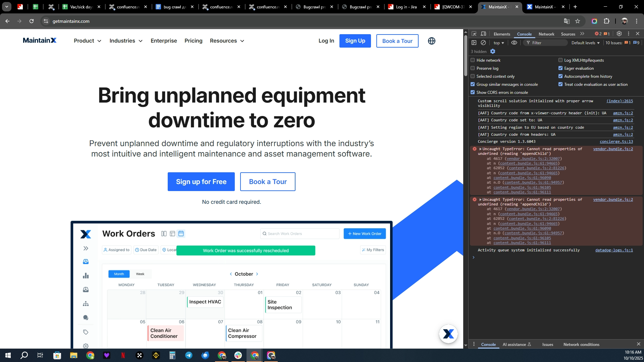Click the console live expression eye icon

coord(514,43)
